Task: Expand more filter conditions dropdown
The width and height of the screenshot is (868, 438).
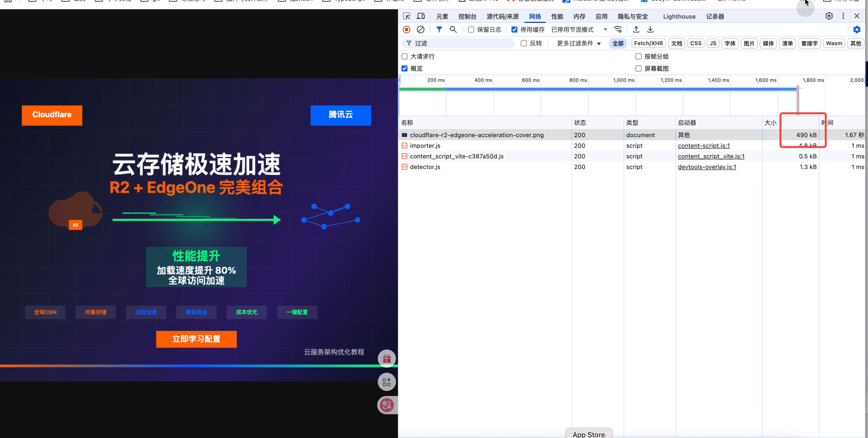Action: pyautogui.click(x=579, y=44)
